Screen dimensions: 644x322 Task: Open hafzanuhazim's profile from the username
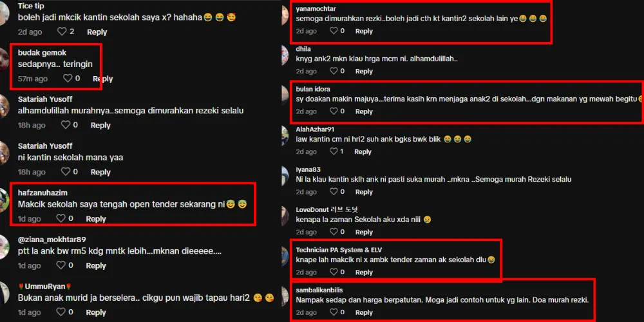pos(43,193)
